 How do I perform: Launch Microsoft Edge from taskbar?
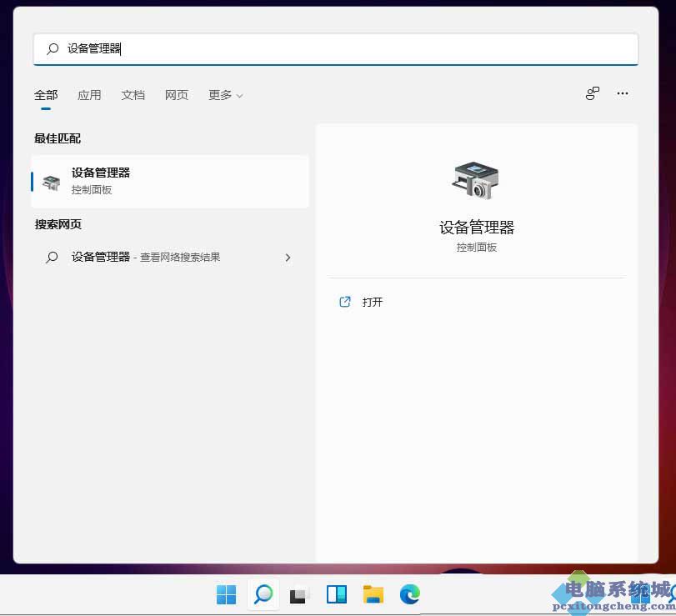[409, 594]
